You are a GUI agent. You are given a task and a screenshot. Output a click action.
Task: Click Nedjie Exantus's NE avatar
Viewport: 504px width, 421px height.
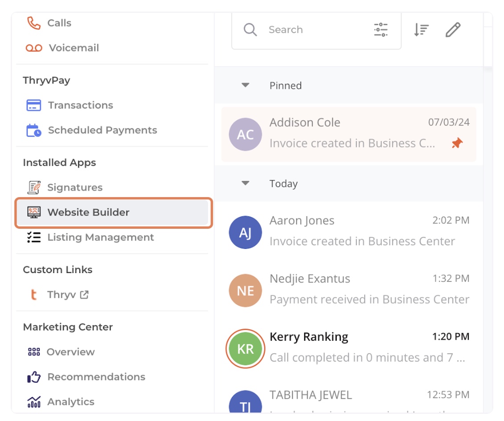(x=245, y=290)
